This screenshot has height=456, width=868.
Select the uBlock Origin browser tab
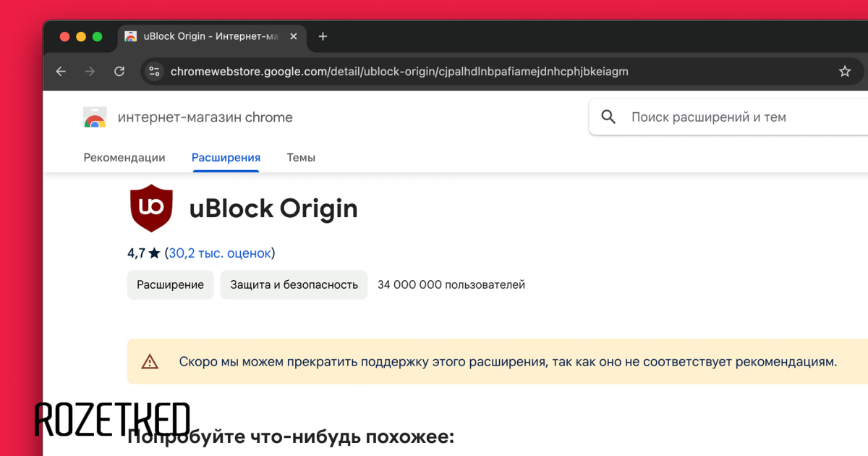[x=210, y=37]
